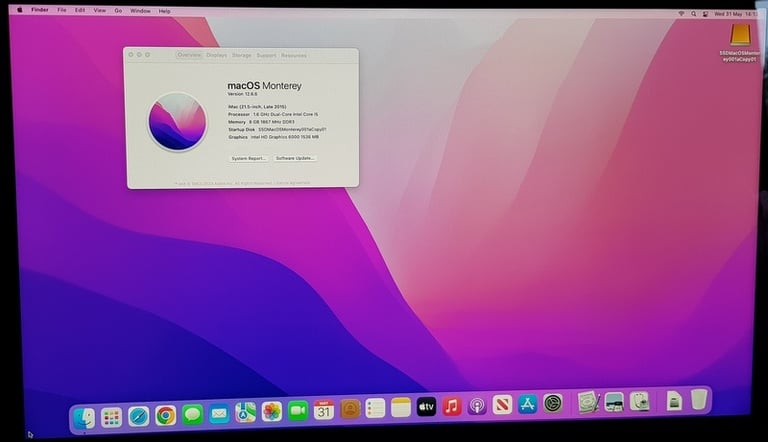Select the Overview tab in About This Mac
The width and height of the screenshot is (768, 442).
coord(189,55)
